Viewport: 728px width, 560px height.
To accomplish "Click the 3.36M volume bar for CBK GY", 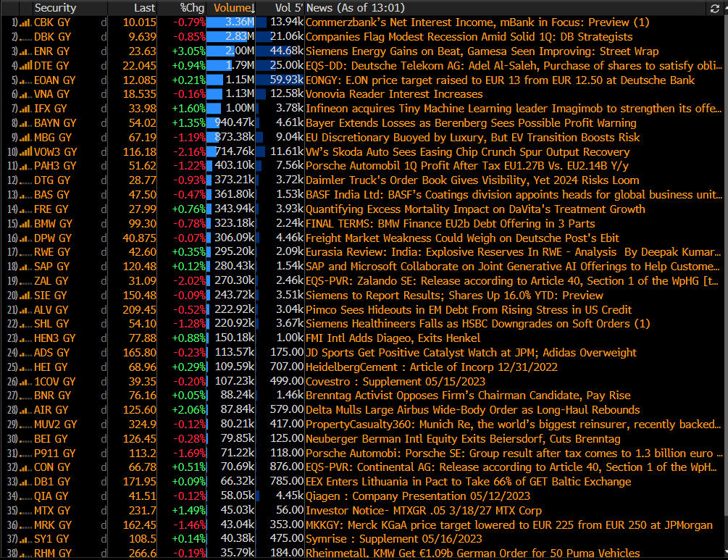I will [x=231, y=22].
